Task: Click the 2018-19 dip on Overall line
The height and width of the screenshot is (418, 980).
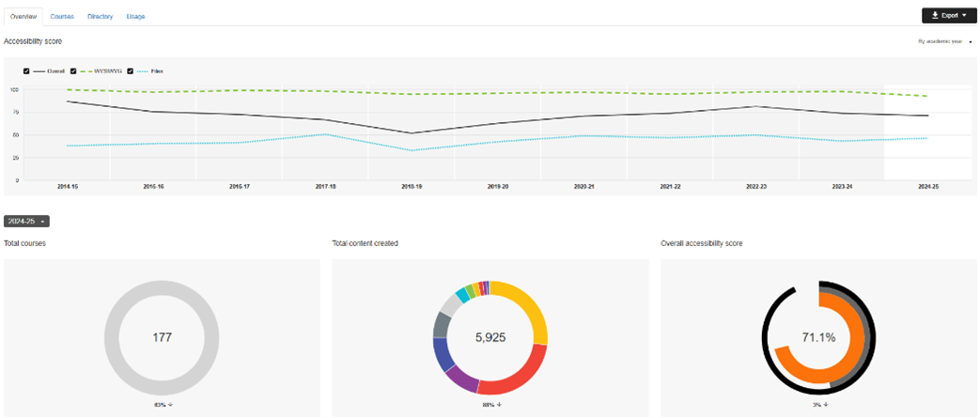Action: click(x=412, y=133)
